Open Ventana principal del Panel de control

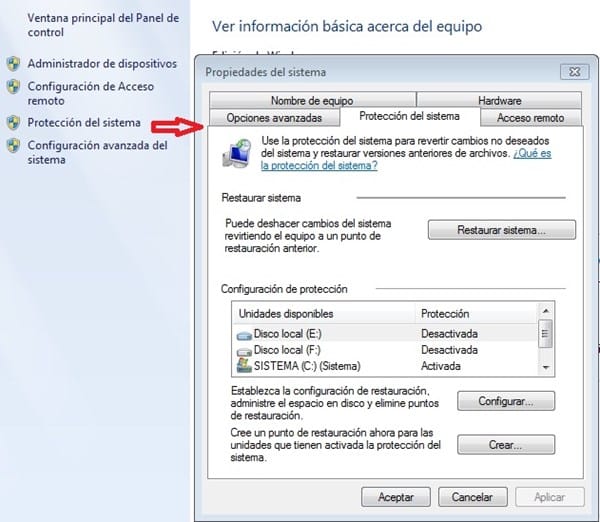pos(103,25)
